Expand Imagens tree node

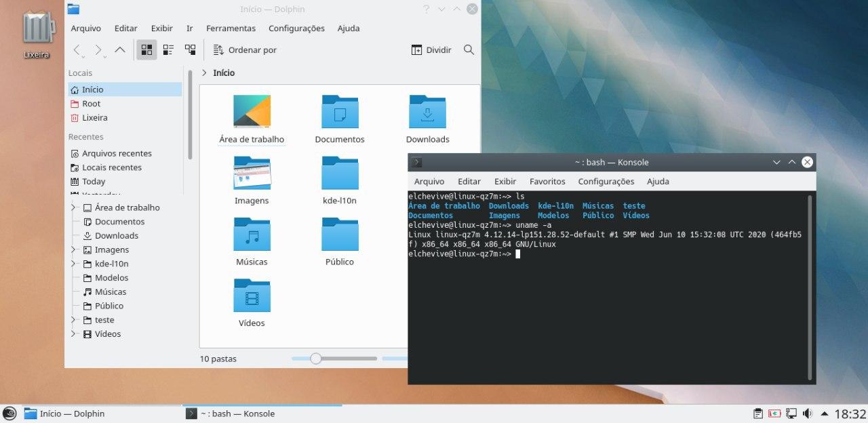[73, 249]
